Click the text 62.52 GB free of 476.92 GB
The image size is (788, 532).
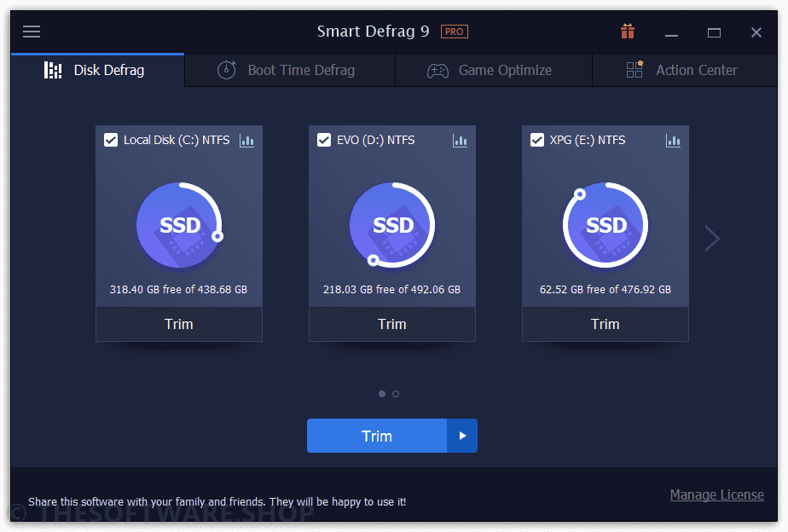point(605,289)
